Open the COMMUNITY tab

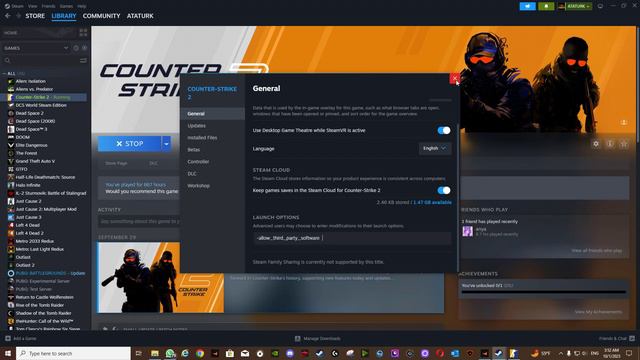coord(101,16)
